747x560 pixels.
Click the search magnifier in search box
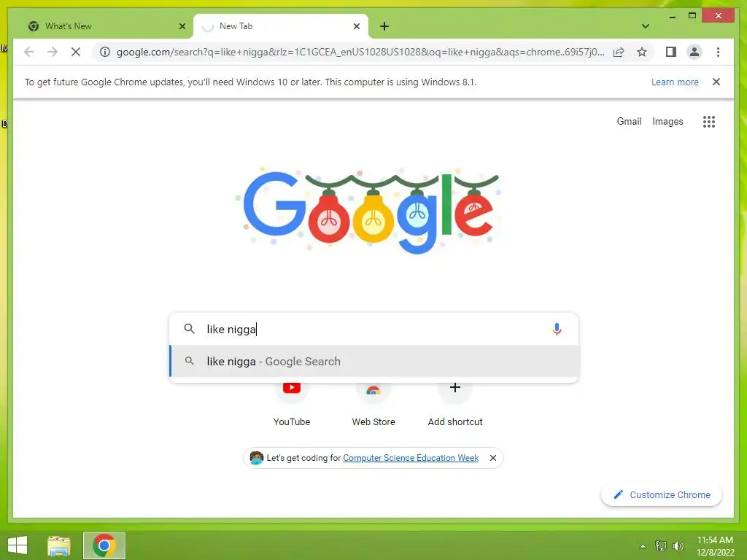coord(189,329)
